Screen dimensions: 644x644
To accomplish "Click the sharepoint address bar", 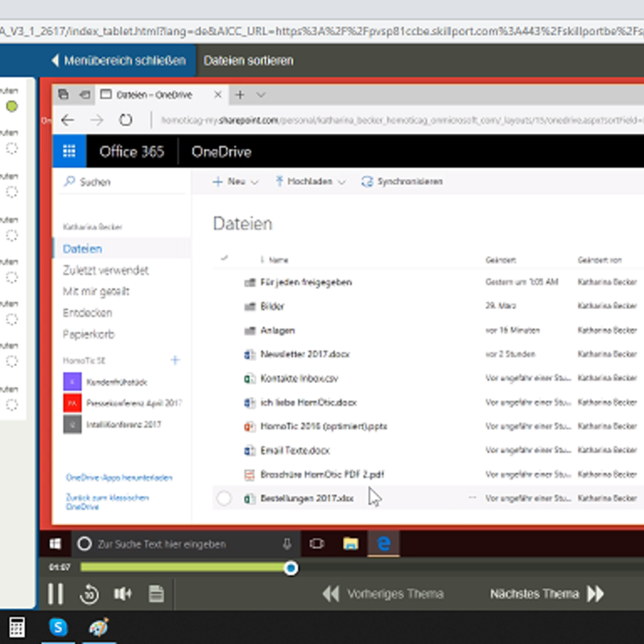I will point(402,120).
